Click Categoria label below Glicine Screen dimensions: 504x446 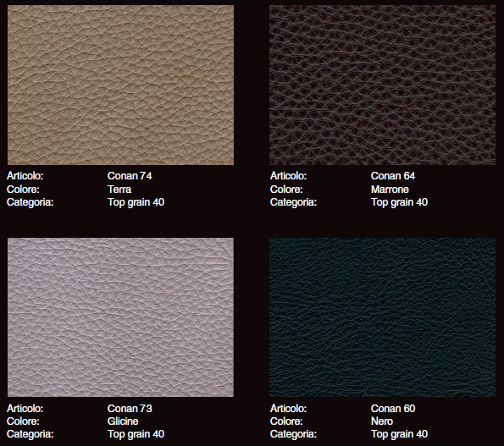click(30, 434)
